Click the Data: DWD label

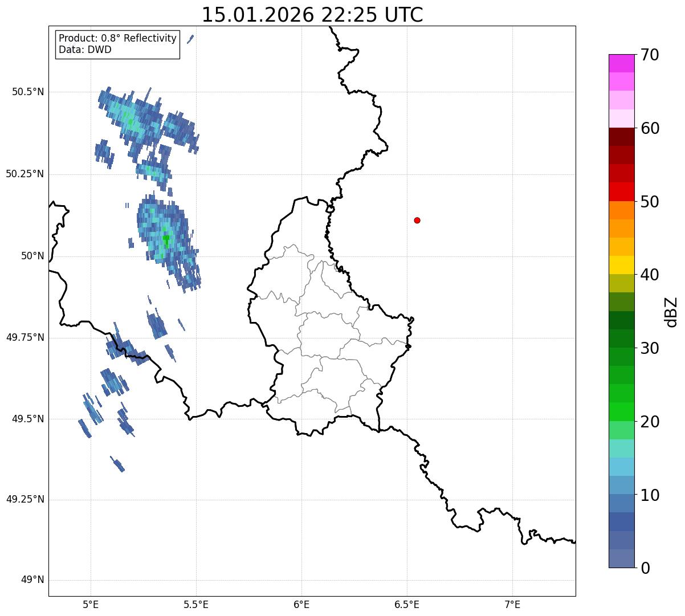tap(85, 50)
